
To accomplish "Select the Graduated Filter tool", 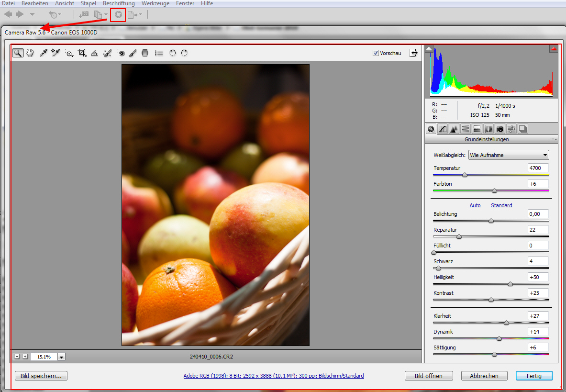I will (x=145, y=53).
